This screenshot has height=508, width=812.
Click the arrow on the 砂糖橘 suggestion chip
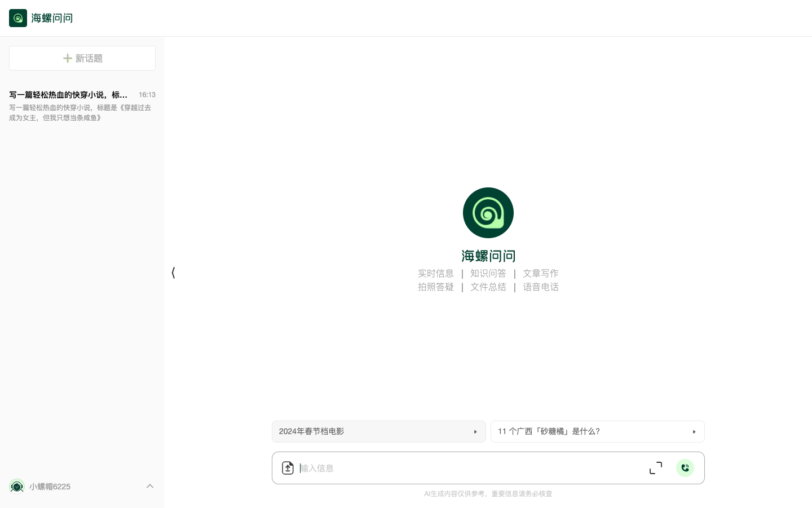point(695,432)
